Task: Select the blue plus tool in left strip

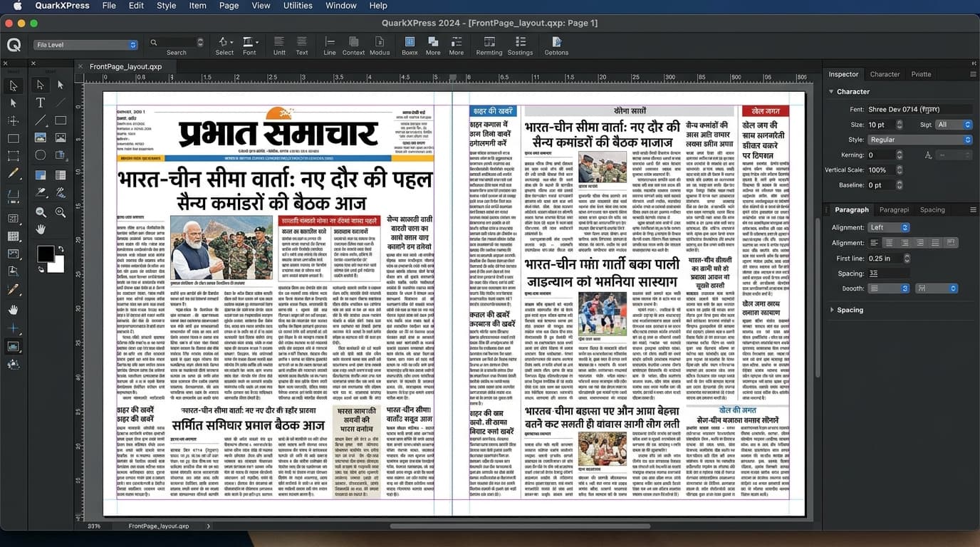Action: 13,328
